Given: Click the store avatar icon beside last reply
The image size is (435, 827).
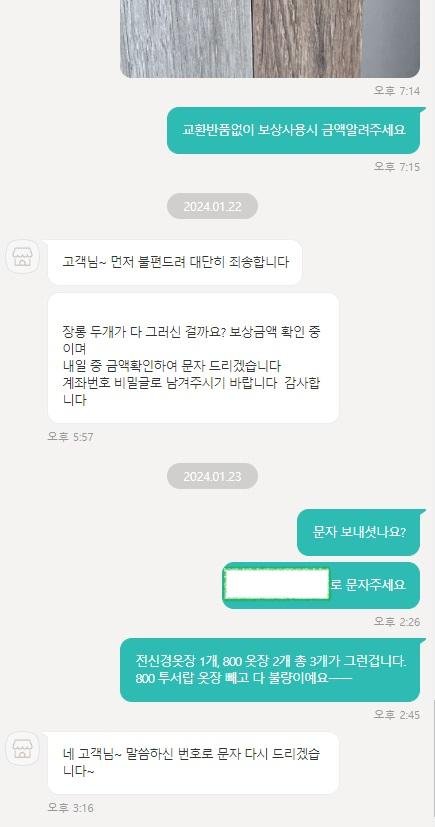Looking at the screenshot, I should (x=22, y=749).
